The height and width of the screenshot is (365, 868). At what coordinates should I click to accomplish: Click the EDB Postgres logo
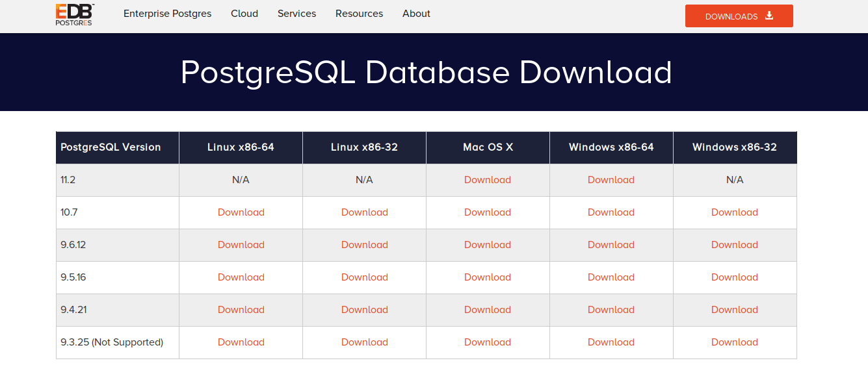(74, 14)
